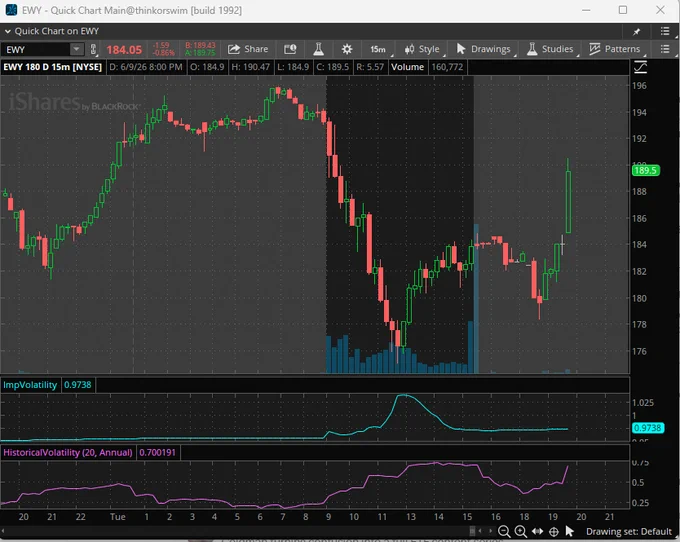Click the low value L: 184.9

point(293,67)
